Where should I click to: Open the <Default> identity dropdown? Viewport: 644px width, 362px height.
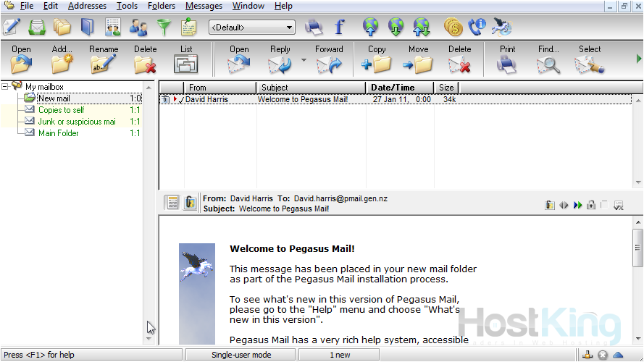click(x=251, y=28)
